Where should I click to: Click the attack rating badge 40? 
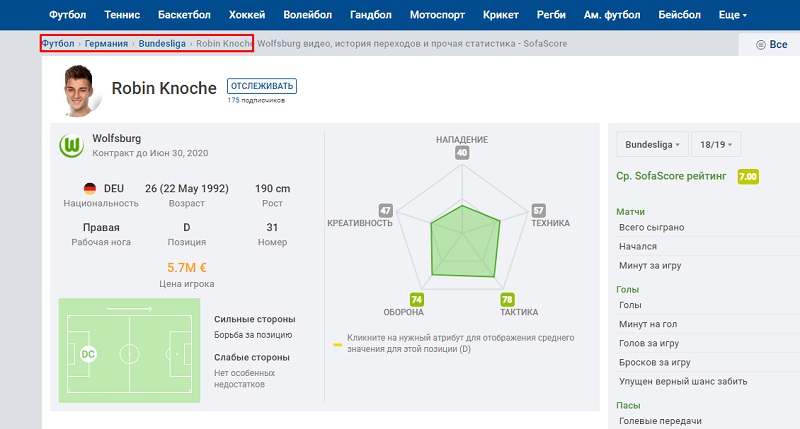pyautogui.click(x=461, y=153)
